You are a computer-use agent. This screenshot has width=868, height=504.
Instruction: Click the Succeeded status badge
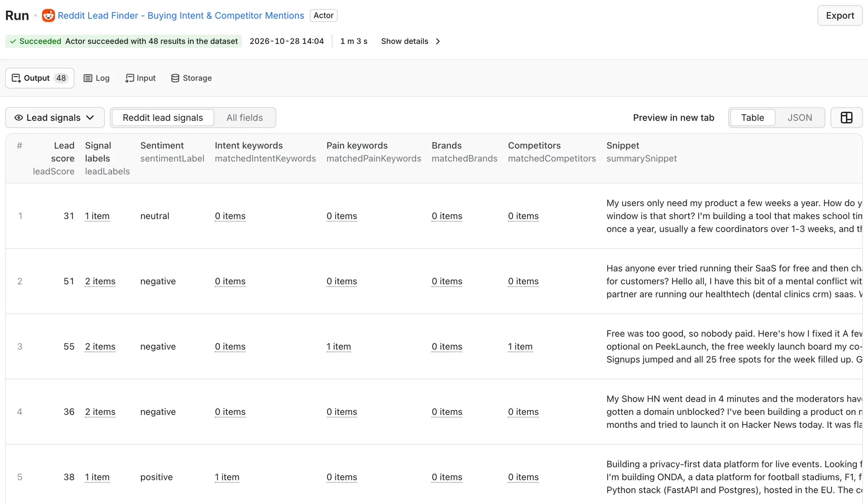coord(123,41)
